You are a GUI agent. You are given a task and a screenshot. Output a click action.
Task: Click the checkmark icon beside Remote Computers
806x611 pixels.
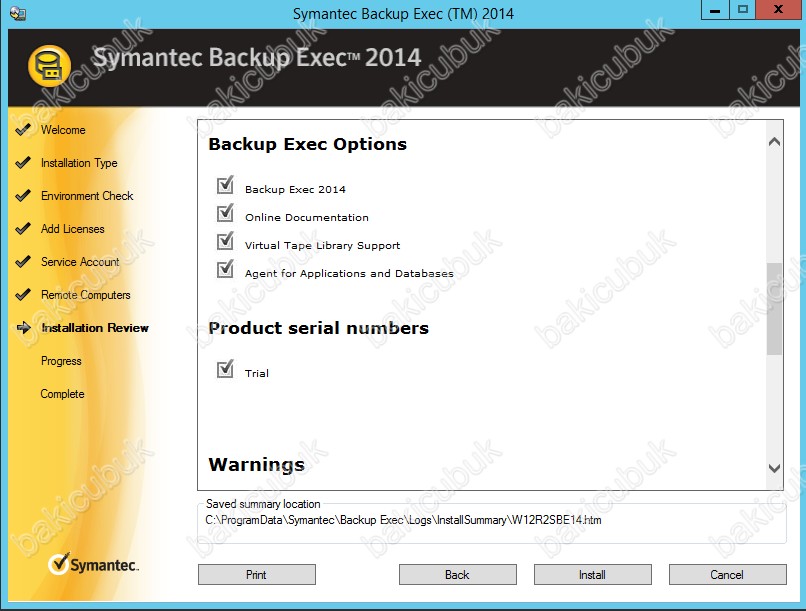pyautogui.click(x=23, y=294)
